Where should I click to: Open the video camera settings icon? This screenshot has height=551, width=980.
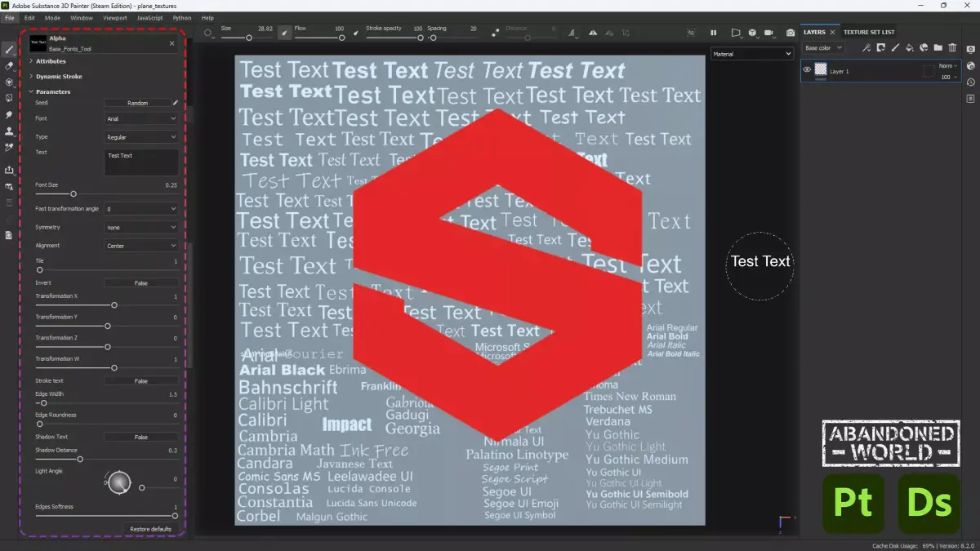tap(770, 33)
